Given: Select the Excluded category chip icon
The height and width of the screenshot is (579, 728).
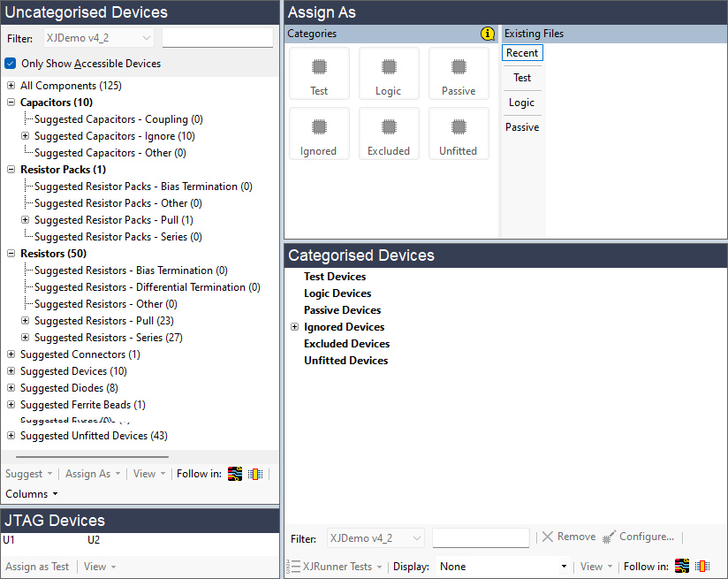Looking at the screenshot, I should (x=388, y=127).
